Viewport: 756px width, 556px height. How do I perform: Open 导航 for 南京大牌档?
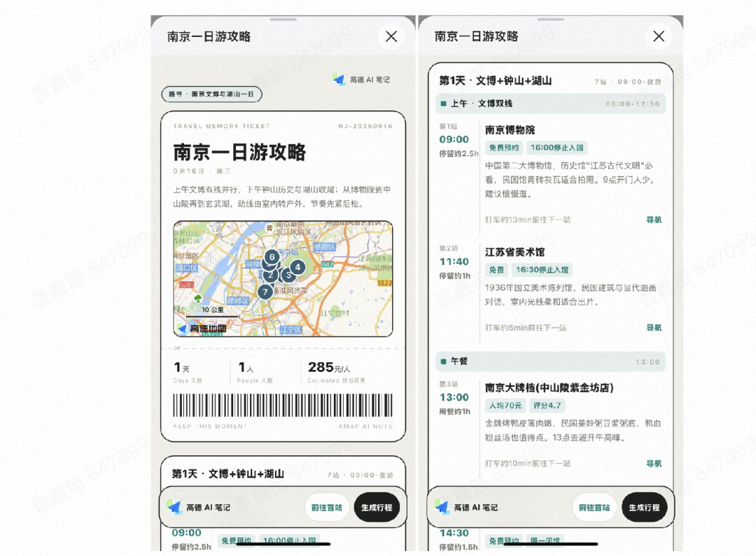[654, 464]
